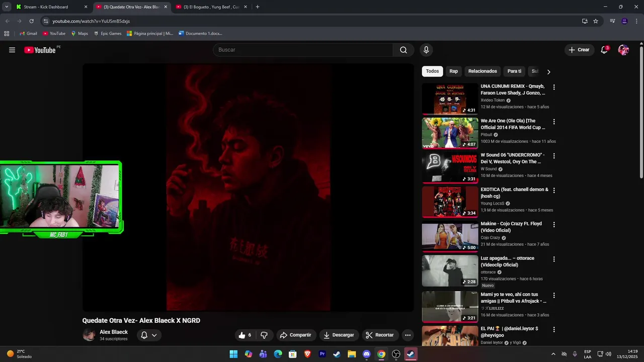Viewport: 644px width, 362px height.
Task: Start voice search with the microphone icon
Action: point(426,50)
